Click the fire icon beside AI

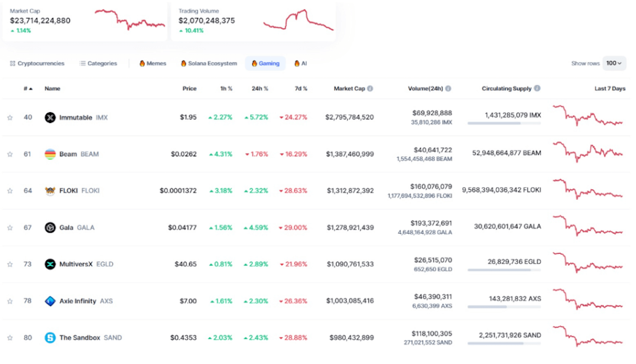pyautogui.click(x=297, y=64)
